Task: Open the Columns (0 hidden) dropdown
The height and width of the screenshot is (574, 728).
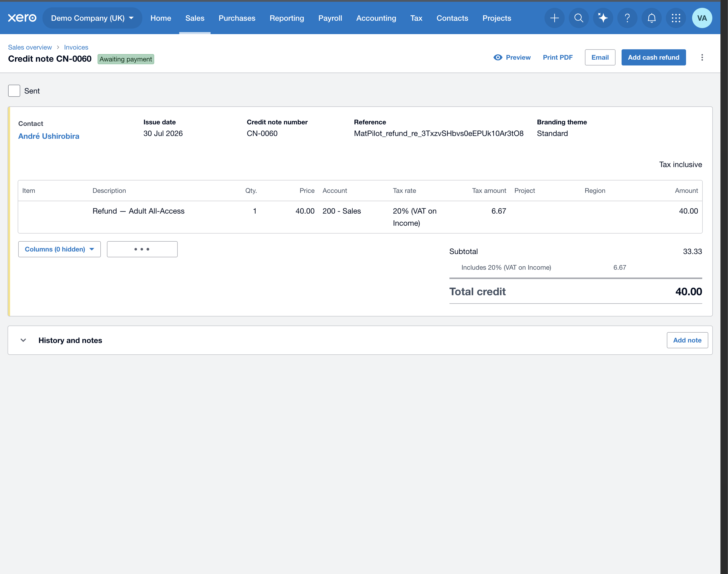Action: pos(59,249)
